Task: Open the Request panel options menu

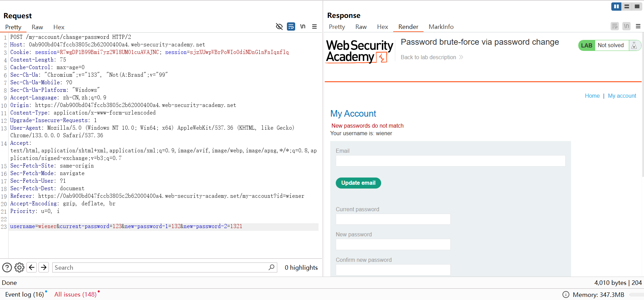Action: click(x=314, y=26)
